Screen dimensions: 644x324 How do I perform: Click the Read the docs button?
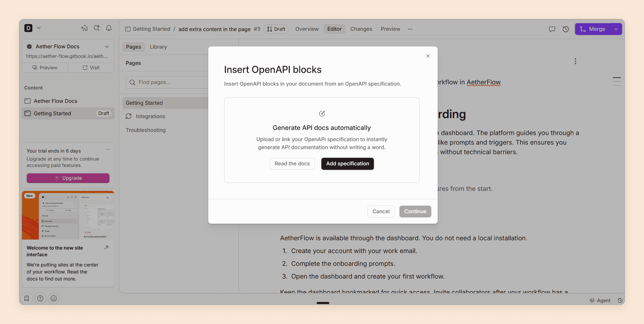coord(292,164)
